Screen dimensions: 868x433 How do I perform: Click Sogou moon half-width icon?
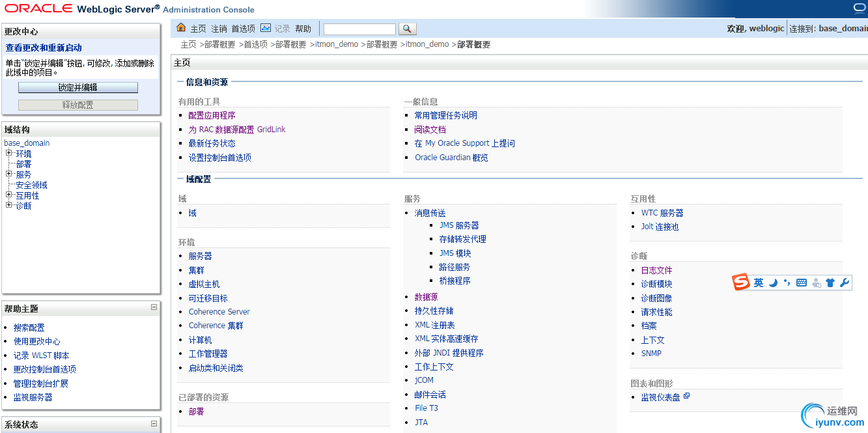pyautogui.click(x=774, y=283)
